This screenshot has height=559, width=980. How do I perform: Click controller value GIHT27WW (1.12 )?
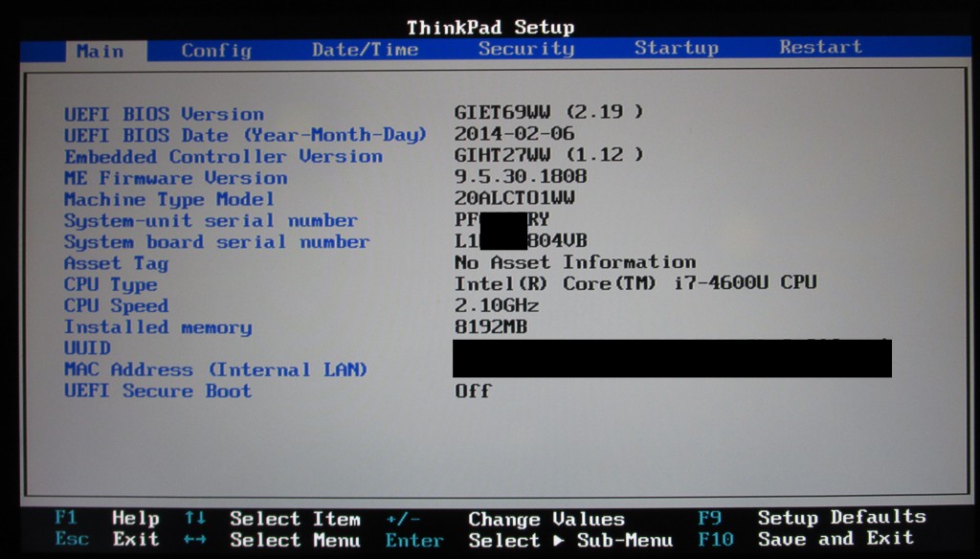pyautogui.click(x=548, y=155)
